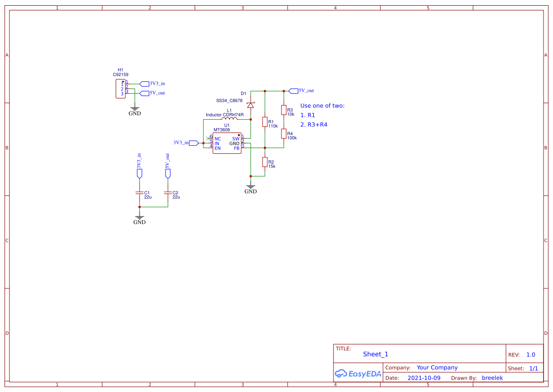Select capacitor C1 22u symbol
553x392 pixels.
[140, 193]
